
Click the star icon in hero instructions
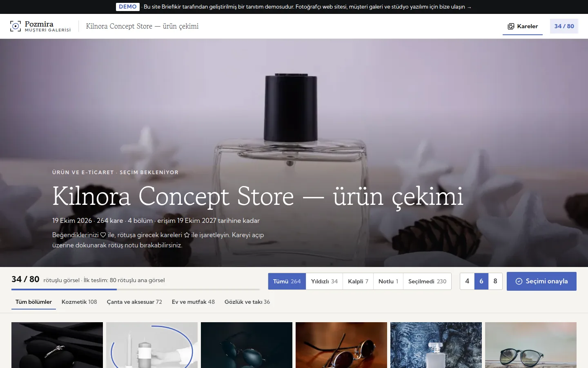pyautogui.click(x=187, y=235)
